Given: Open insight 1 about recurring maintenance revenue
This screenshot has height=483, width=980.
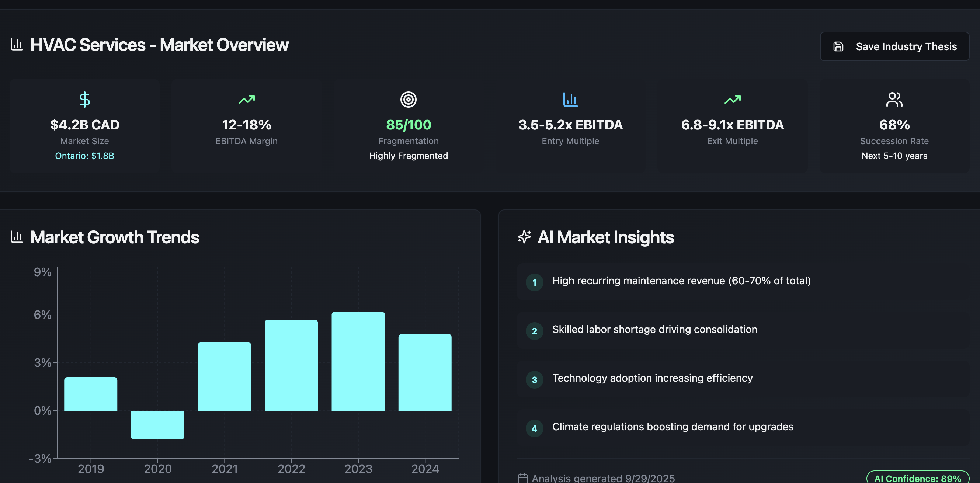Looking at the screenshot, I should 681,281.
